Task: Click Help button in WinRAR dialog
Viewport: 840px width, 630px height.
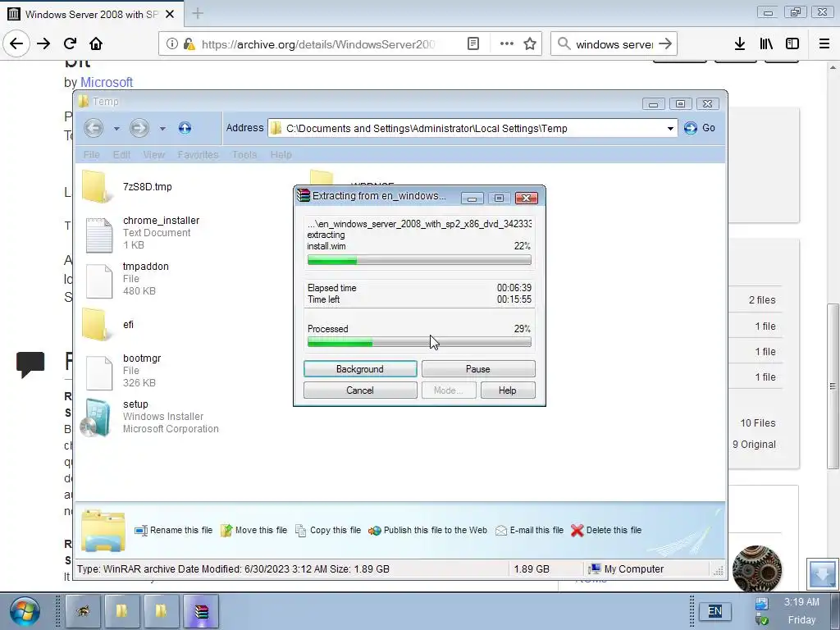Action: coord(507,390)
